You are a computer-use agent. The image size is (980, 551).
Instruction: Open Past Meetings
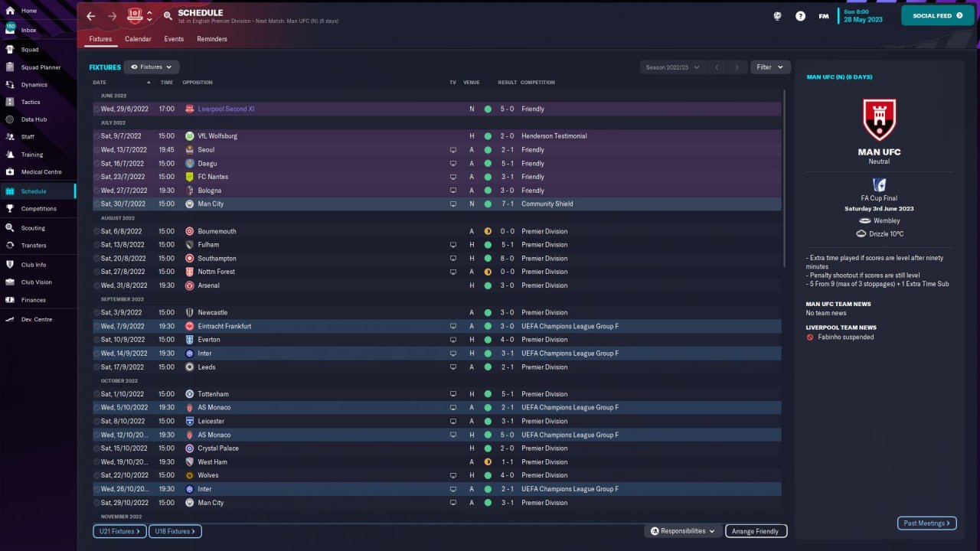(926, 523)
